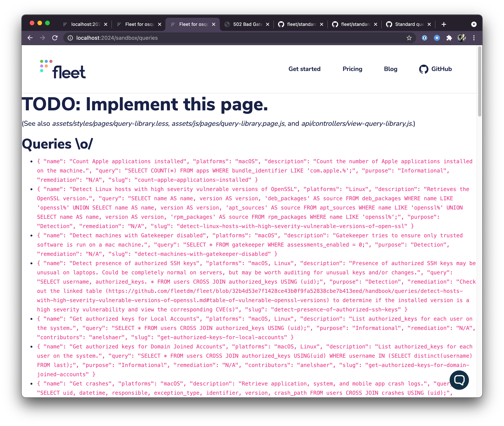Click the site info icon in the address bar
This screenshot has width=504, height=426.
tap(70, 38)
